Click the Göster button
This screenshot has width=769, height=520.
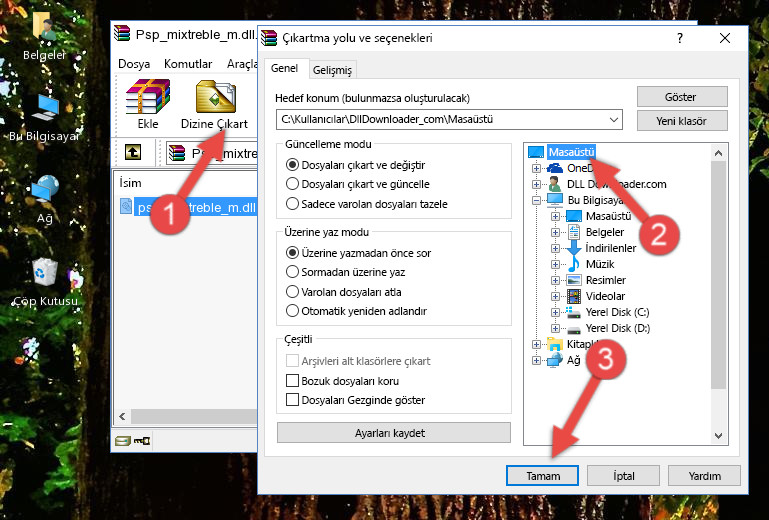682,97
